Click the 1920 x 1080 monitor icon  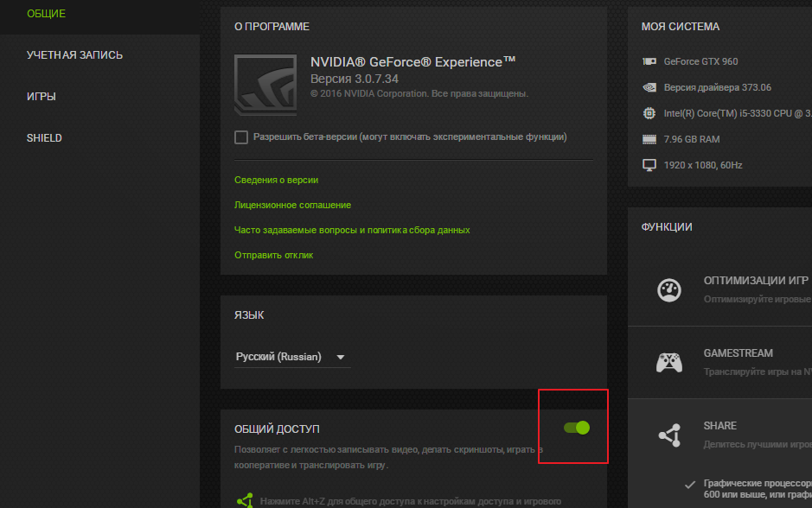pos(649,165)
